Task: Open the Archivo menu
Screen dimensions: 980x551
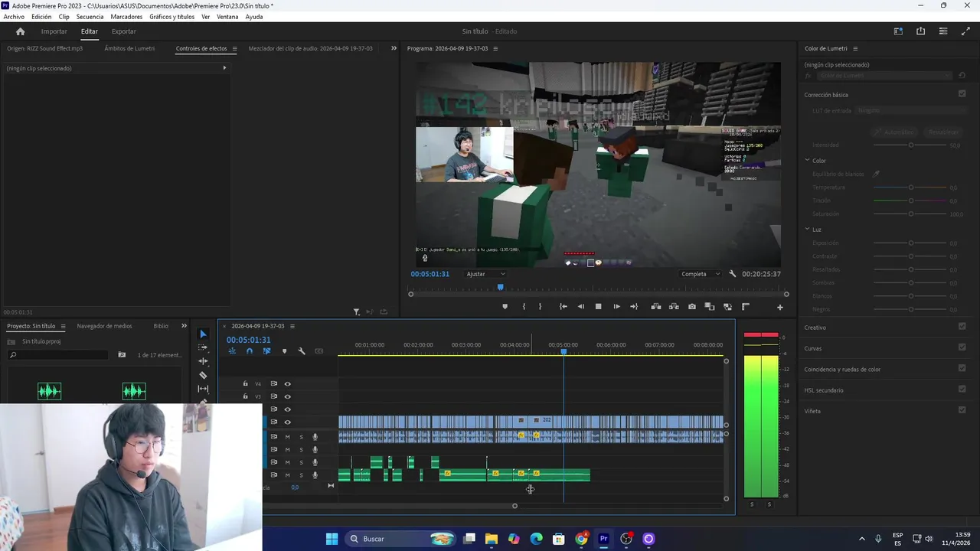Action: pos(14,17)
